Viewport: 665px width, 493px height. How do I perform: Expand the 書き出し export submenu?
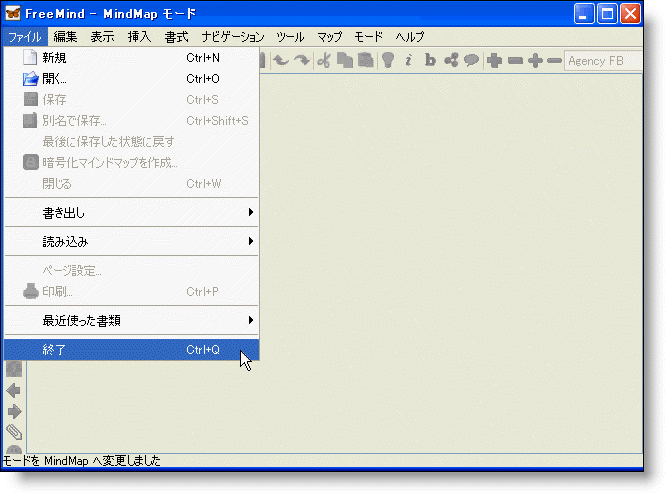(x=131, y=212)
